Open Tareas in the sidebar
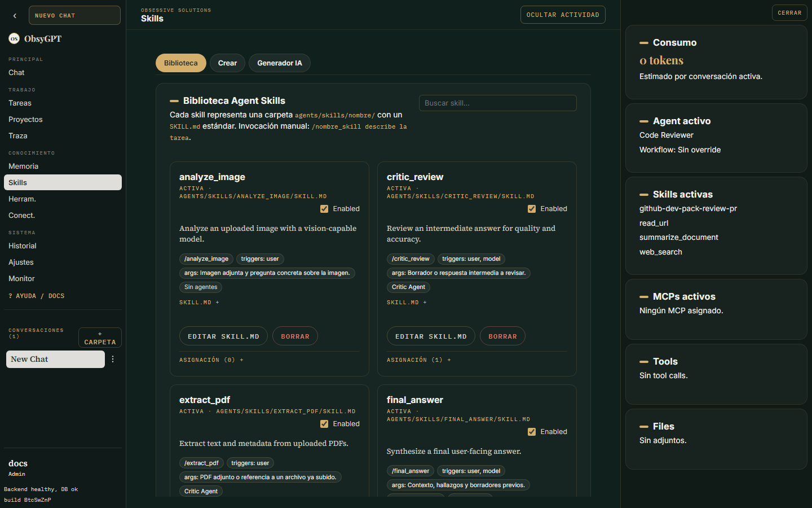The width and height of the screenshot is (812, 508). coord(63,103)
